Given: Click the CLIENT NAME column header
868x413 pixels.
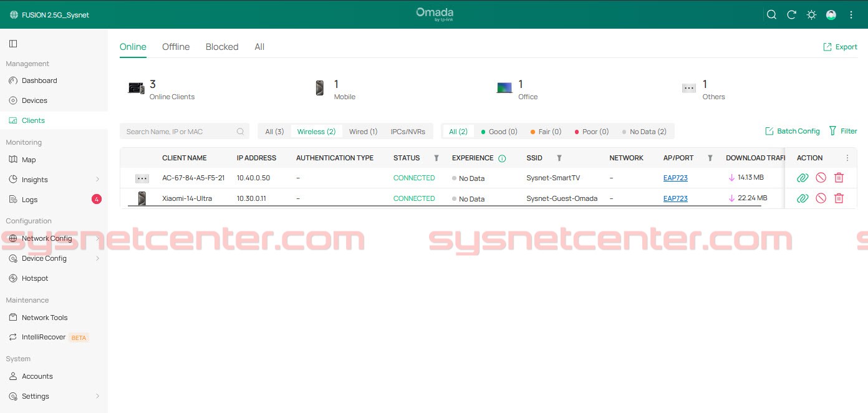Looking at the screenshot, I should (185, 158).
